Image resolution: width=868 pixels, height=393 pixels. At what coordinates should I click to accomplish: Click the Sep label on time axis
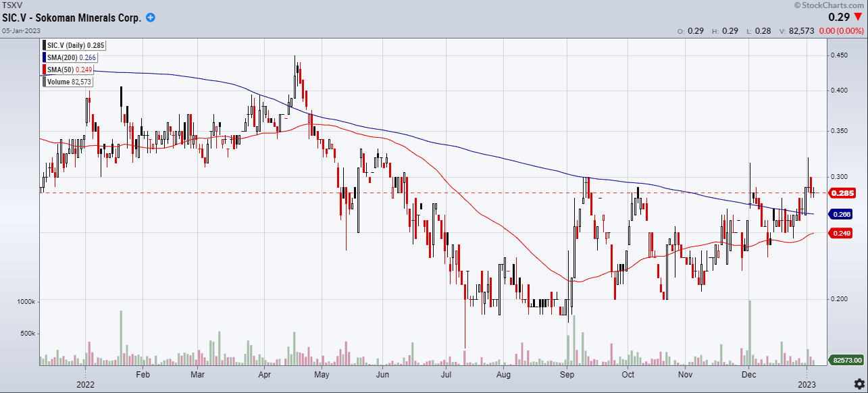point(567,373)
